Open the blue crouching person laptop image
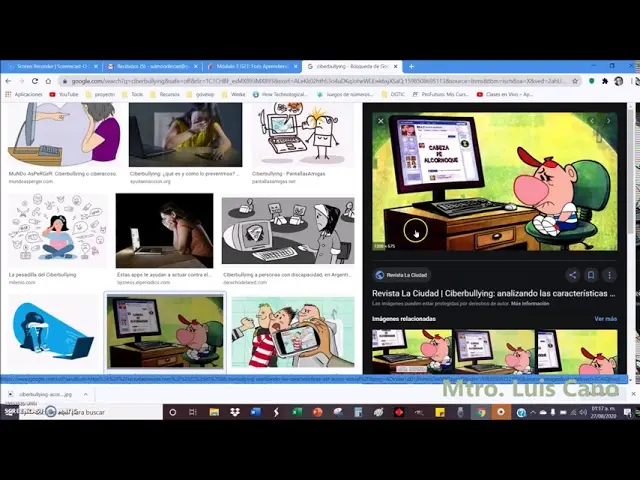This screenshot has width=640, height=480. coord(55,331)
